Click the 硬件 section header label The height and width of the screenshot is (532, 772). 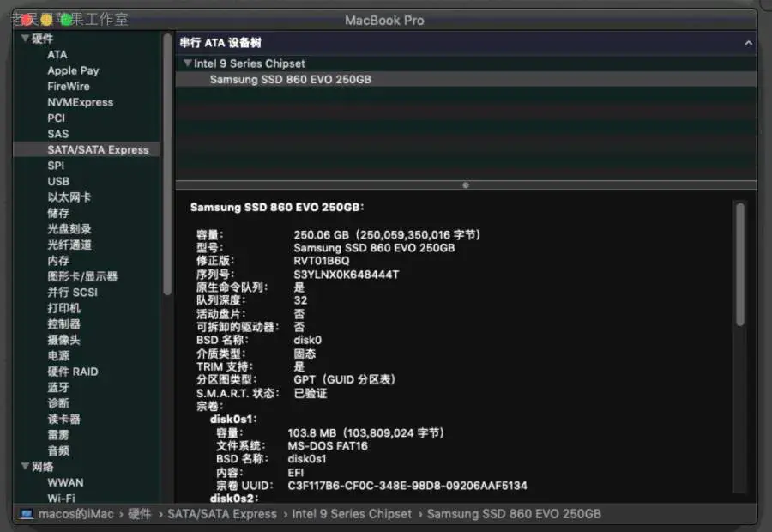coord(42,39)
